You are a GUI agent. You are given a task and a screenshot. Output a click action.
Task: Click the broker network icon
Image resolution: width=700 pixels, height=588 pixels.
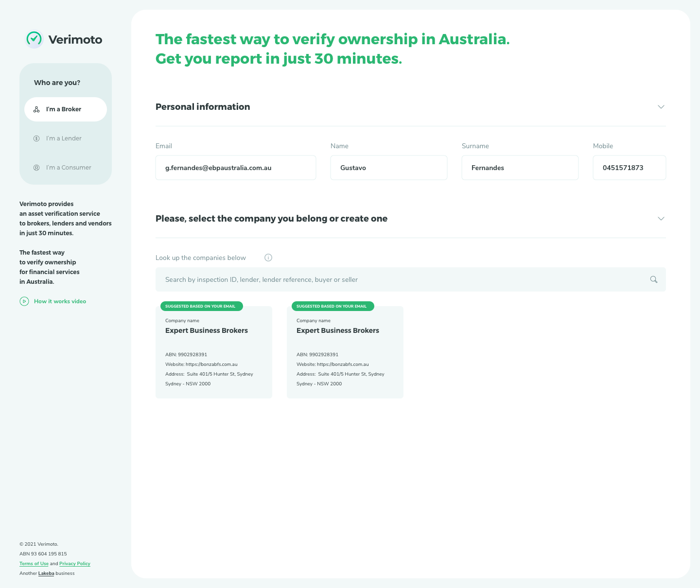click(x=36, y=109)
